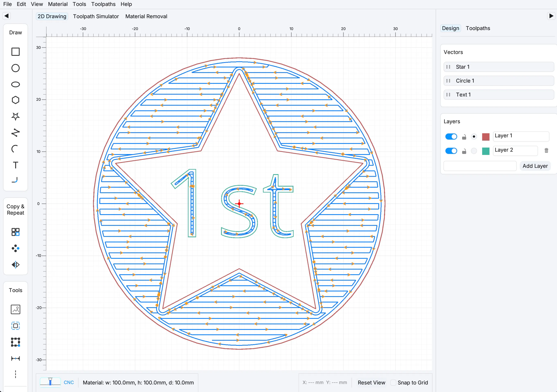
Task: Open the Toolpaths menu
Action: (x=103, y=4)
